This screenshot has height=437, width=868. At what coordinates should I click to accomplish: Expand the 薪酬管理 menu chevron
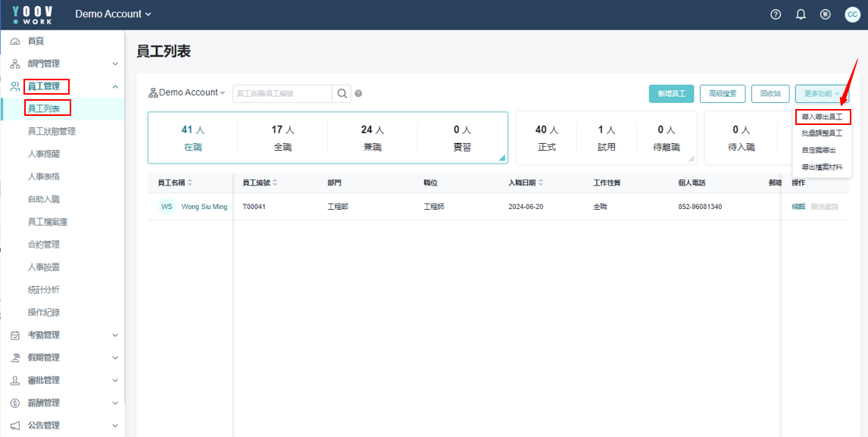pyautogui.click(x=115, y=403)
